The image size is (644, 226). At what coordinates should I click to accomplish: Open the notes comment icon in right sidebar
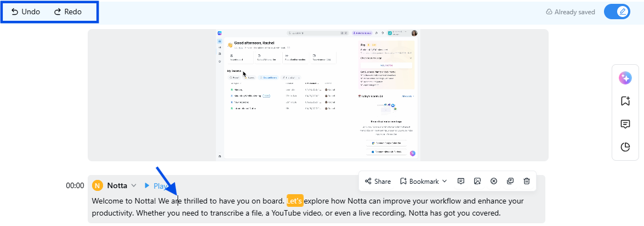click(625, 124)
